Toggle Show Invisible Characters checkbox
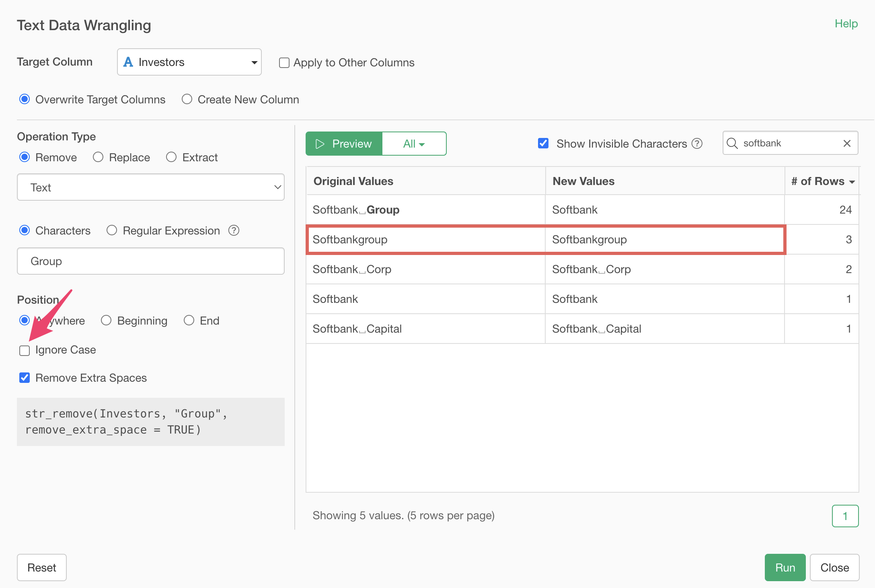 543,143
